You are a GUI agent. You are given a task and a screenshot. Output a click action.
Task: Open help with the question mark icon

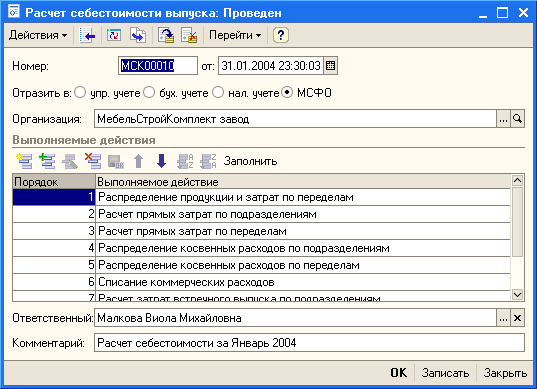281,35
